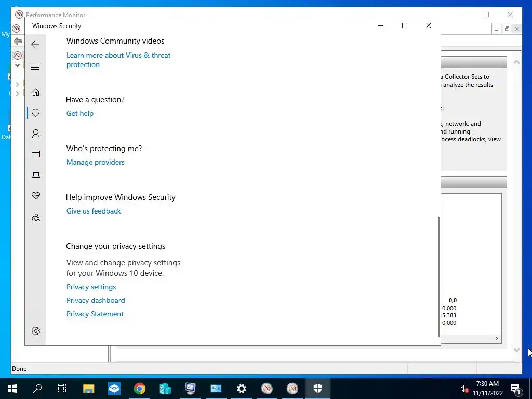Open the Privacy settings link

point(91,287)
